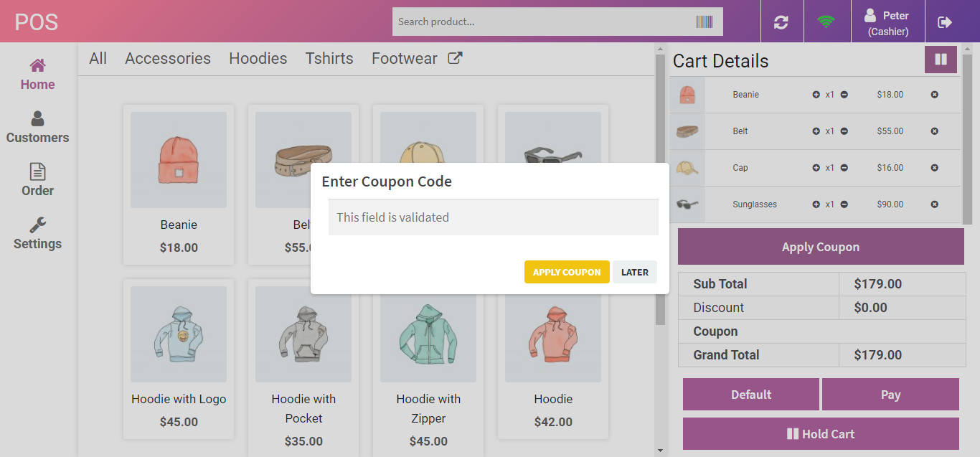Open the Customers section from the sidebar
The image size is (980, 457).
(x=37, y=128)
